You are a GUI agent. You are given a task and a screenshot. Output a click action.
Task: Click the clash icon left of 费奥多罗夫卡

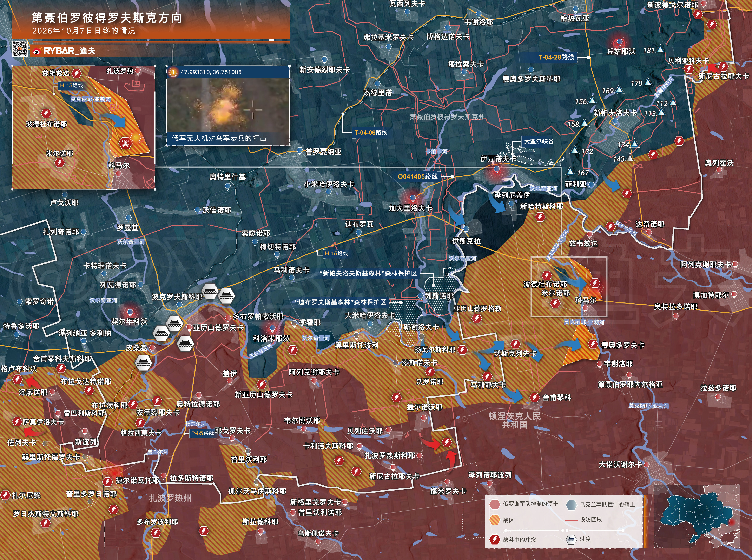(x=593, y=344)
